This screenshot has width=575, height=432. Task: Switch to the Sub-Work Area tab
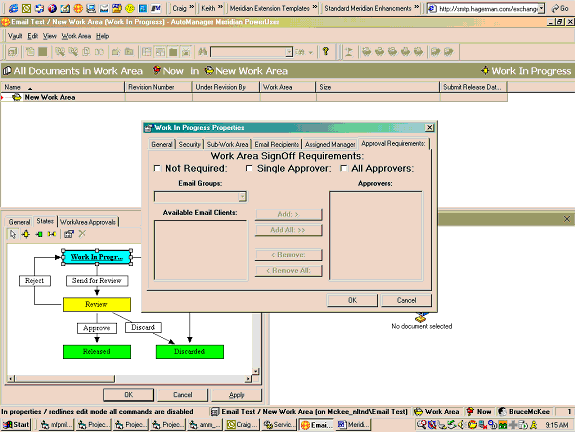[227, 144]
